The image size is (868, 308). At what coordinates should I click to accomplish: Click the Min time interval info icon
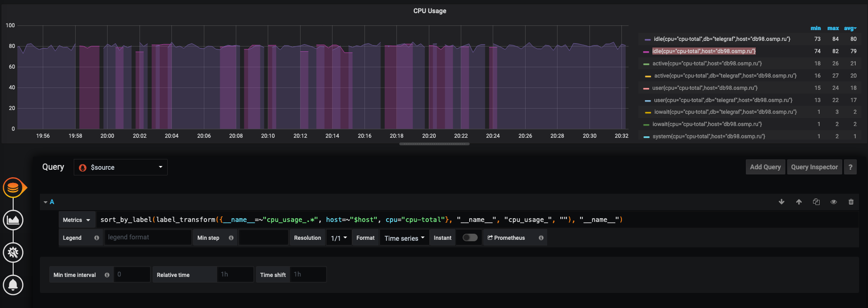(x=107, y=275)
